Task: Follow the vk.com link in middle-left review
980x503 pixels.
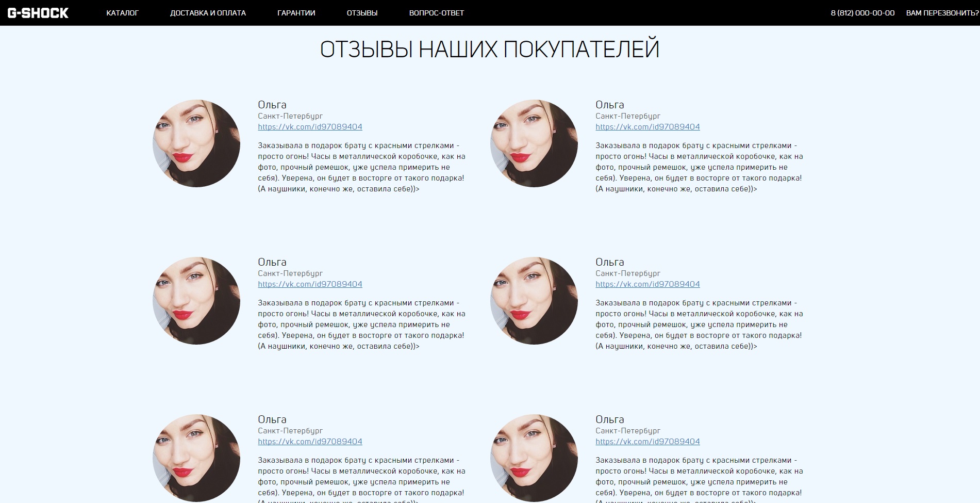Action: point(310,284)
